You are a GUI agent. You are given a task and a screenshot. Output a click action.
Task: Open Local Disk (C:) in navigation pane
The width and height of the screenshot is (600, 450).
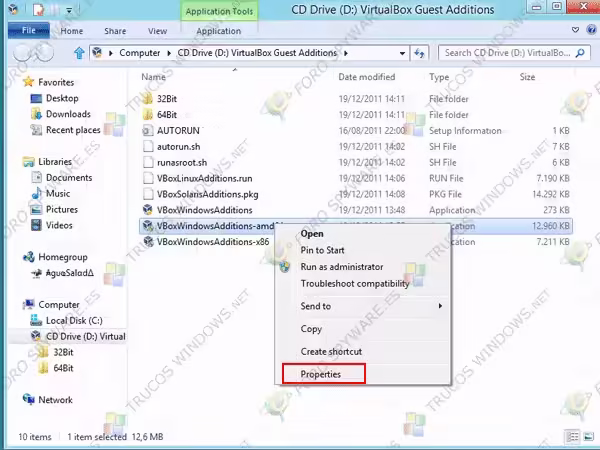point(74,321)
